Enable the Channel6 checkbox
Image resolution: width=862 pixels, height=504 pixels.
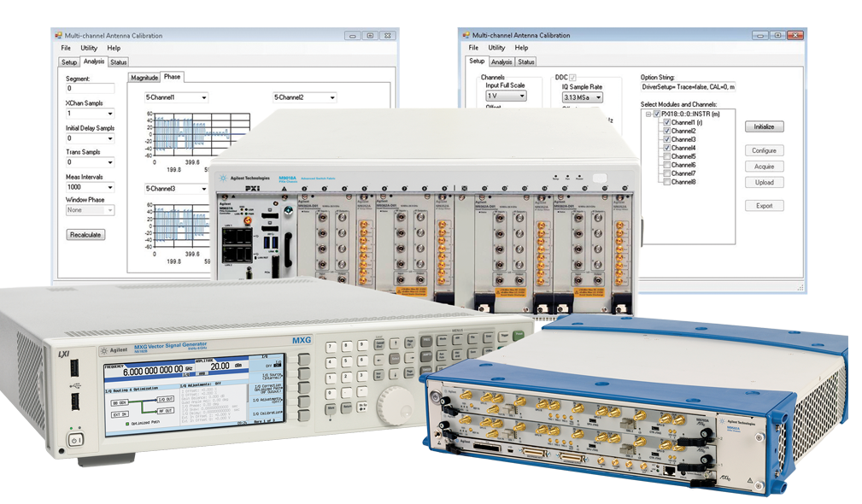coord(667,165)
